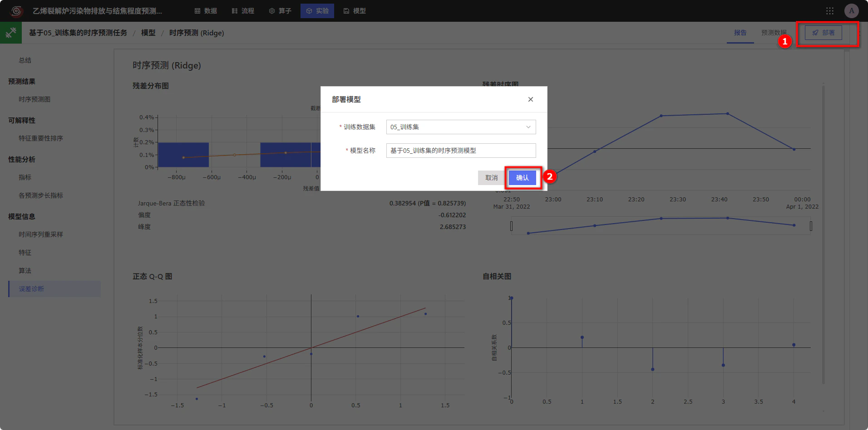This screenshot has width=868, height=430.
Task: Select 算法 in the sidebar
Action: (25, 271)
